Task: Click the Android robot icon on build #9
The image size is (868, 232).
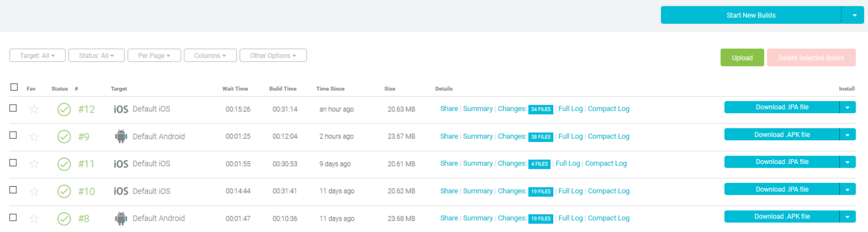Action: point(121,136)
